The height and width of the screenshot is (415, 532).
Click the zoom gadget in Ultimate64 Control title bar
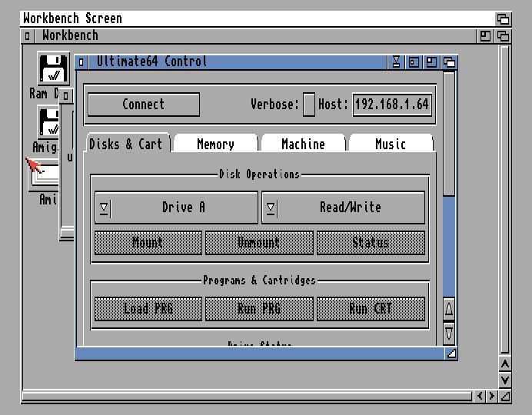[431, 62]
